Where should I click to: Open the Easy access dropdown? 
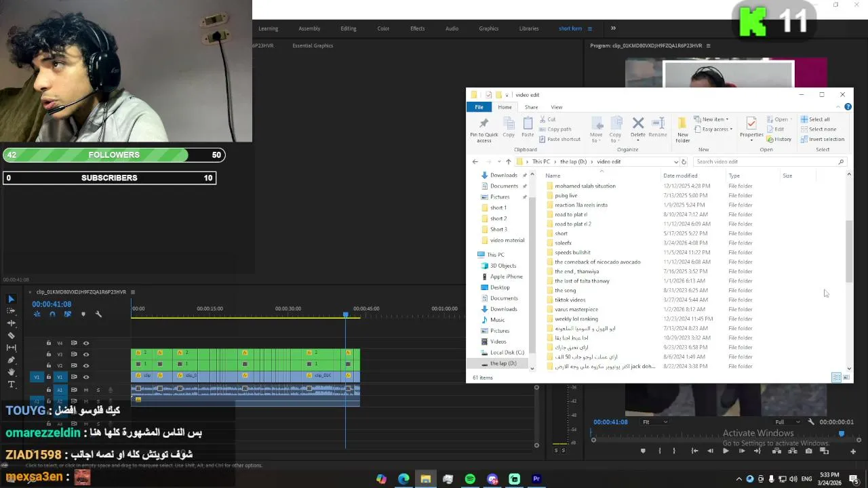[713, 129]
